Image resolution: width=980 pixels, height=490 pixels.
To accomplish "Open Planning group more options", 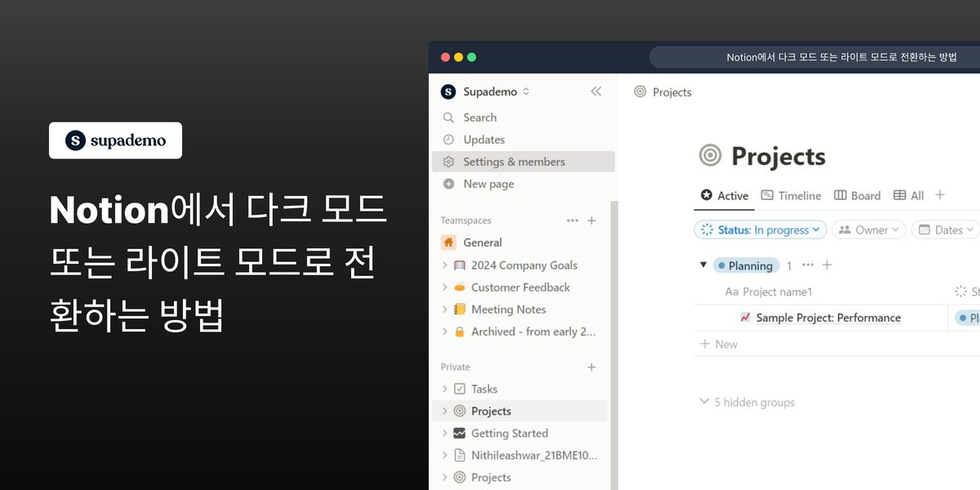I will pyautogui.click(x=808, y=265).
